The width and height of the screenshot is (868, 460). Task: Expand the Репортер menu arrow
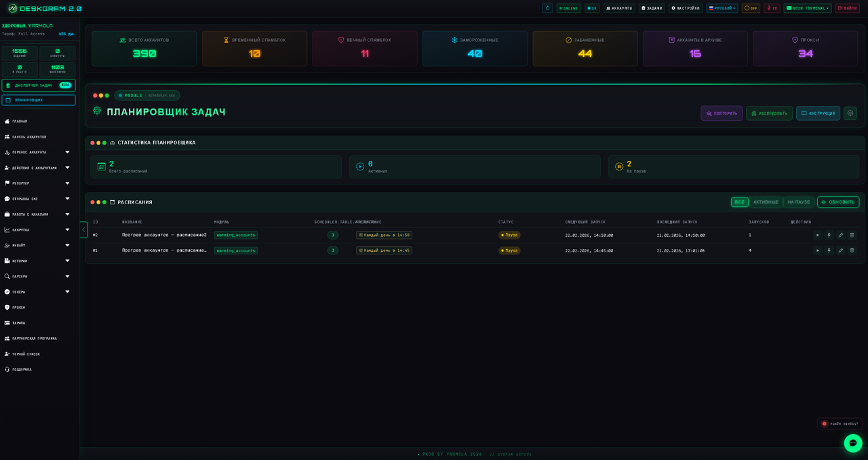click(67, 183)
